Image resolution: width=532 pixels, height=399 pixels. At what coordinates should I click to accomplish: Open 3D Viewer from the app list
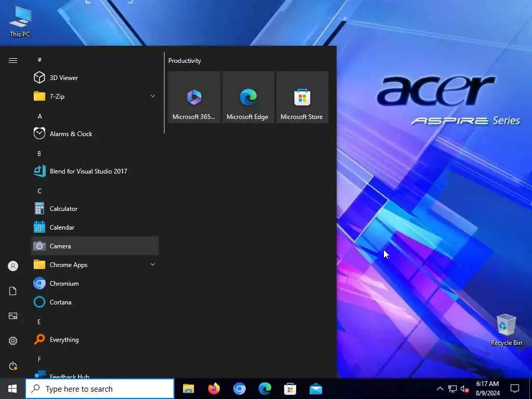click(x=95, y=78)
